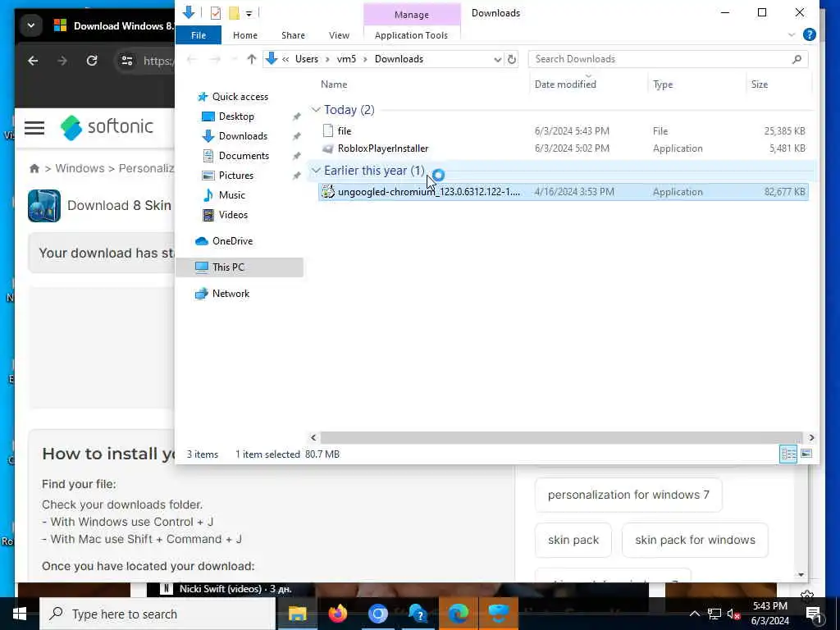Open Explorer Help question mark icon
This screenshot has width=840, height=630.
click(x=809, y=34)
